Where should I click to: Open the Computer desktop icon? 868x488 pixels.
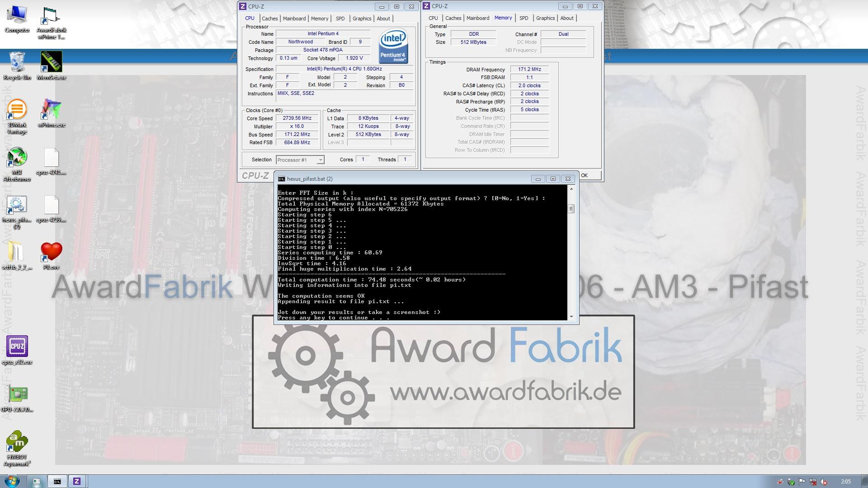[x=17, y=19]
